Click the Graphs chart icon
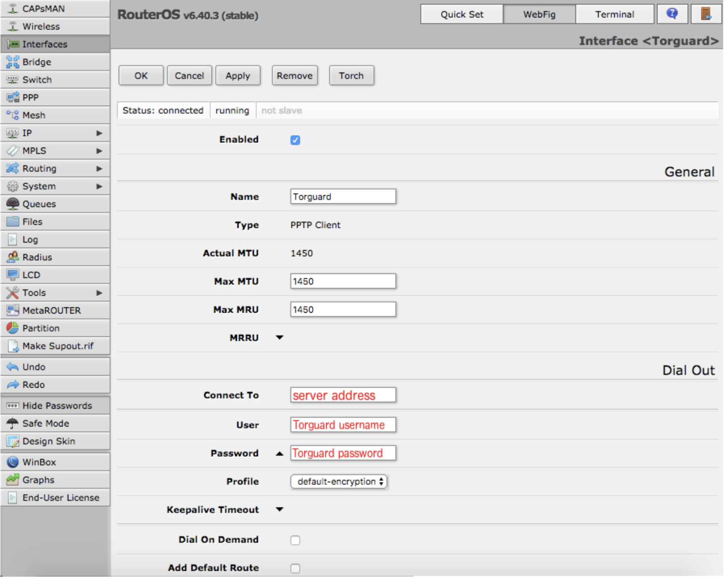This screenshot has height=579, width=728. (13, 480)
